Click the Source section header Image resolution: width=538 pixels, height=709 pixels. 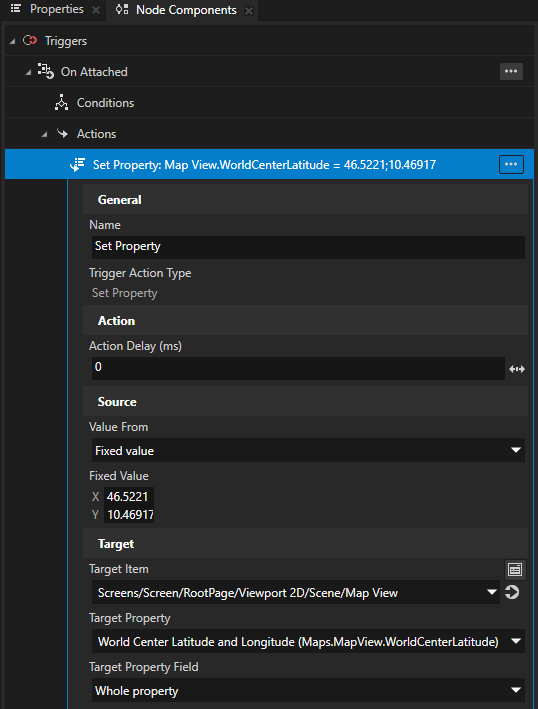point(305,402)
